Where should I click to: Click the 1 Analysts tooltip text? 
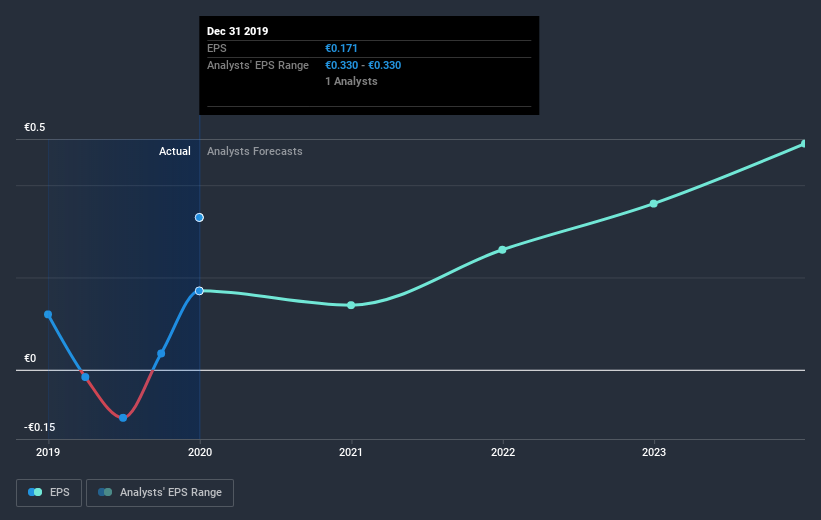click(x=351, y=81)
